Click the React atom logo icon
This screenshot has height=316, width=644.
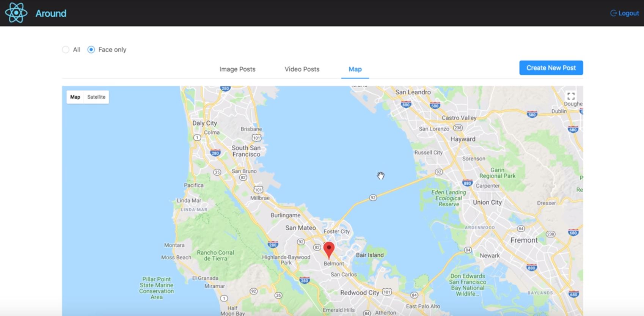point(16,13)
